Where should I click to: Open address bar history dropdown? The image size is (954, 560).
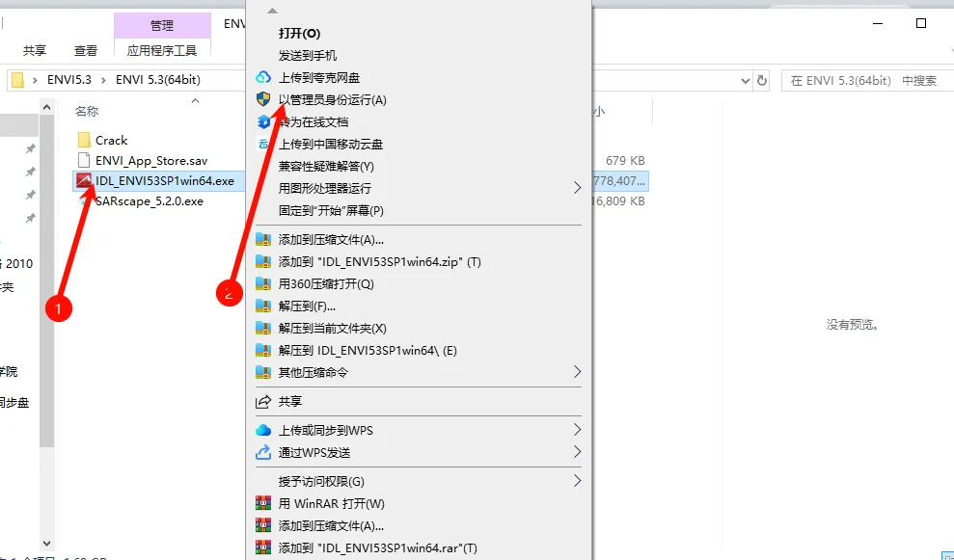point(746,80)
